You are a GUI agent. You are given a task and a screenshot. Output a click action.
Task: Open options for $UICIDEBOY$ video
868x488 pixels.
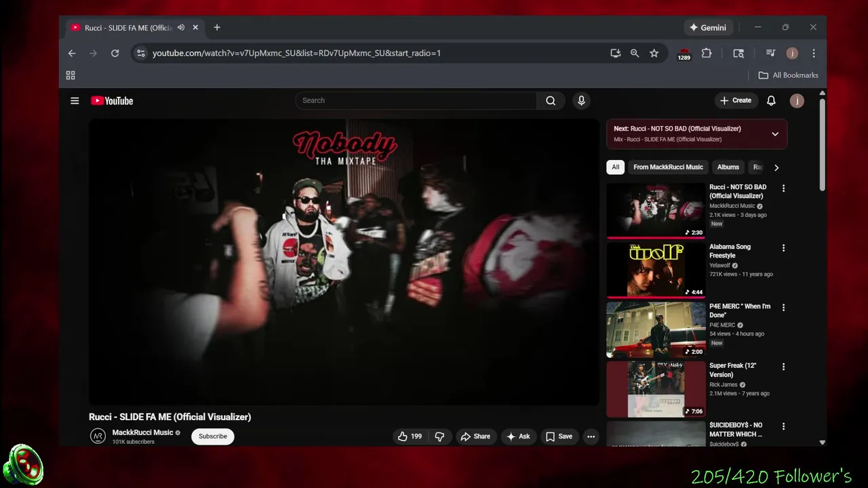click(783, 426)
